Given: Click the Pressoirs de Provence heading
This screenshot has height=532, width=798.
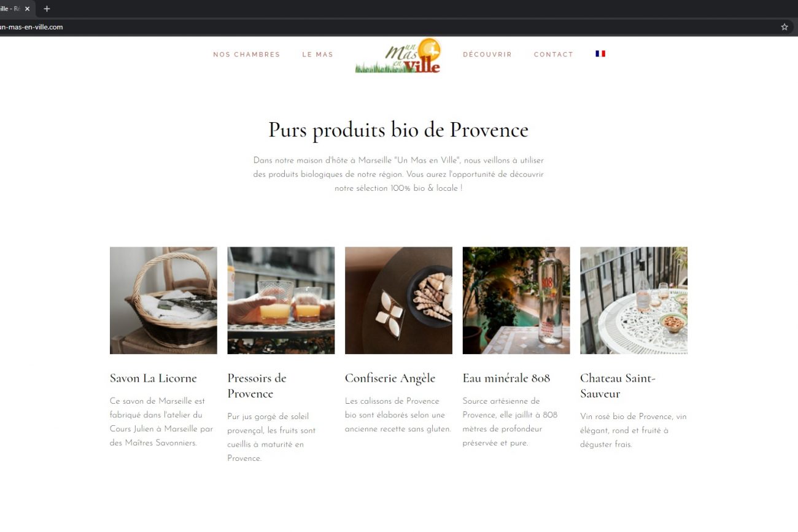Looking at the screenshot, I should [x=257, y=386].
